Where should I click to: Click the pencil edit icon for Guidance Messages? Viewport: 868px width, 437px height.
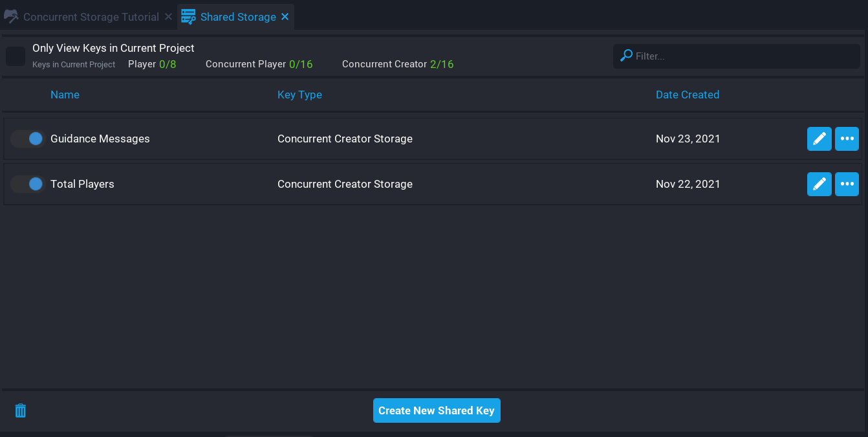tap(819, 139)
